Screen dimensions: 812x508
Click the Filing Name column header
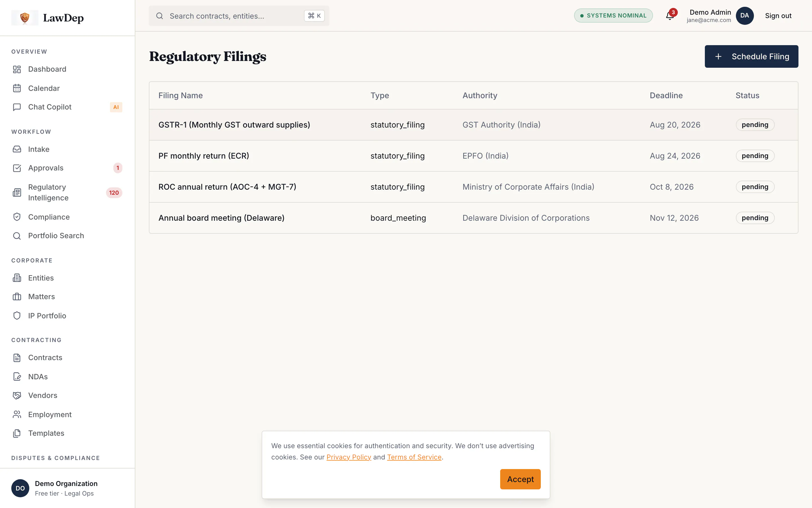180,95
